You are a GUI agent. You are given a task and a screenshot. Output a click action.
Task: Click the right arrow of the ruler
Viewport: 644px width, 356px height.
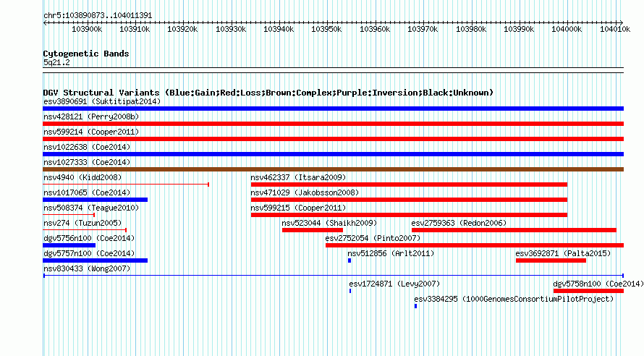622,22
